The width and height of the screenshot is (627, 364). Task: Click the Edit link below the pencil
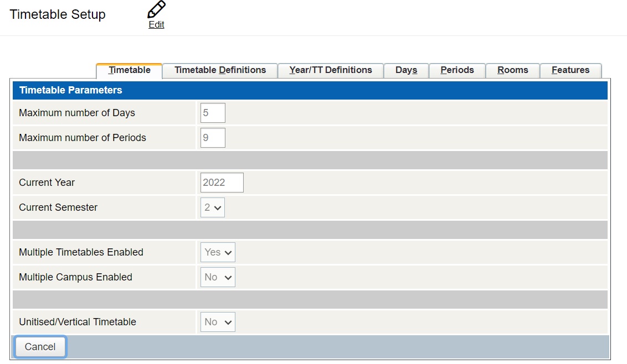(x=156, y=24)
